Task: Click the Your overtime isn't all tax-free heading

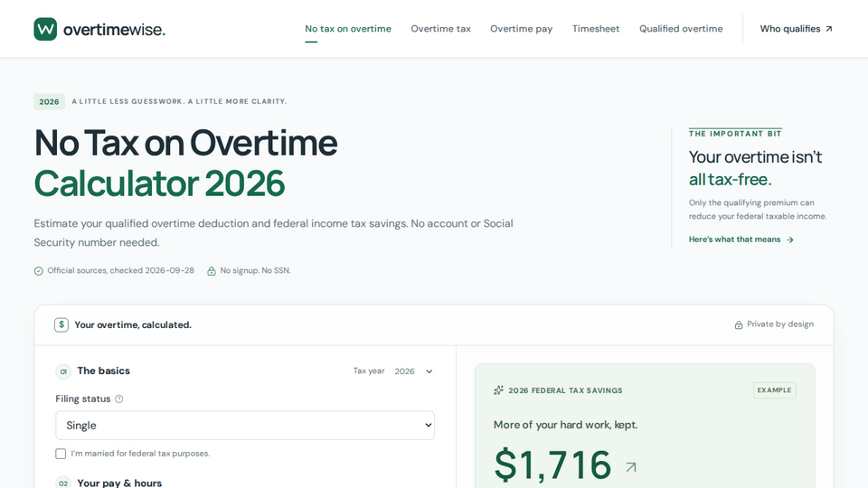Action: coord(755,168)
